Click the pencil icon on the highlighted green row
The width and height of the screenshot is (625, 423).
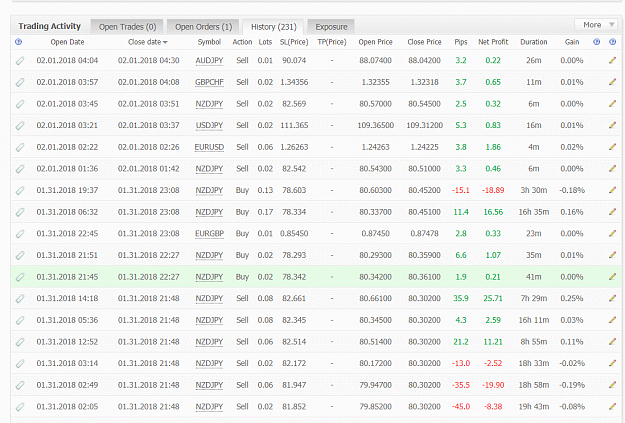613,277
